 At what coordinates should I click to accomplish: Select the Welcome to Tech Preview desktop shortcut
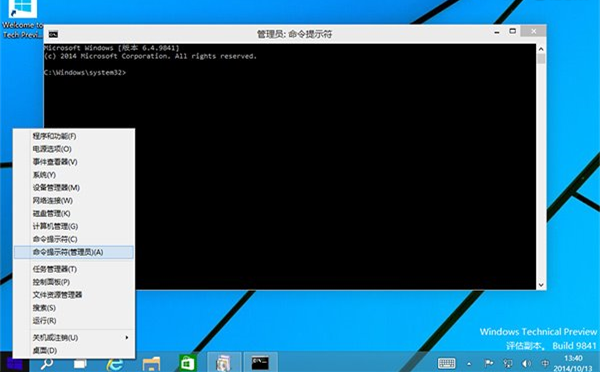coord(22,19)
